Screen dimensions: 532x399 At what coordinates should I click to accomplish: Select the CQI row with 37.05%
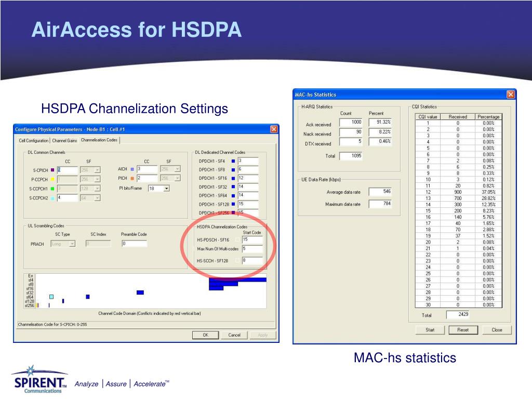click(458, 192)
